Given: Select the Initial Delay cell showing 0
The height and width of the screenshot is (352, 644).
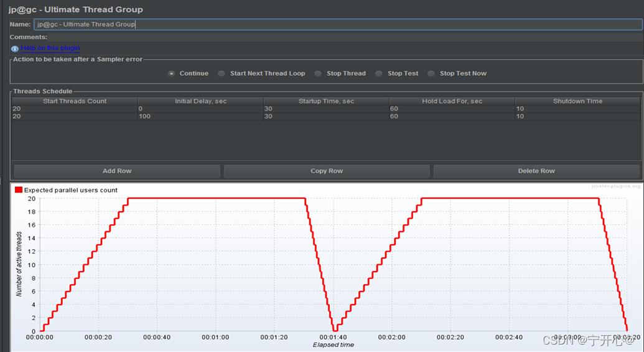Looking at the screenshot, I should point(200,109).
